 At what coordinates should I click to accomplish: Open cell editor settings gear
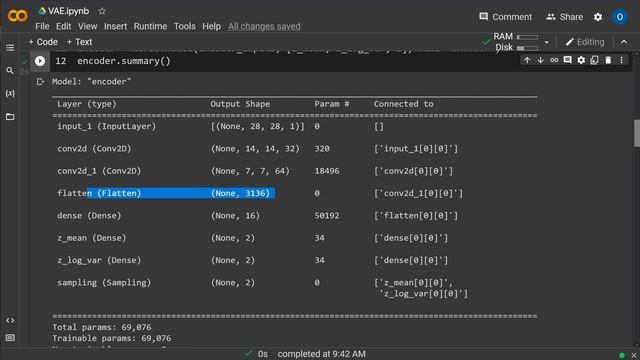pyautogui.click(x=581, y=60)
